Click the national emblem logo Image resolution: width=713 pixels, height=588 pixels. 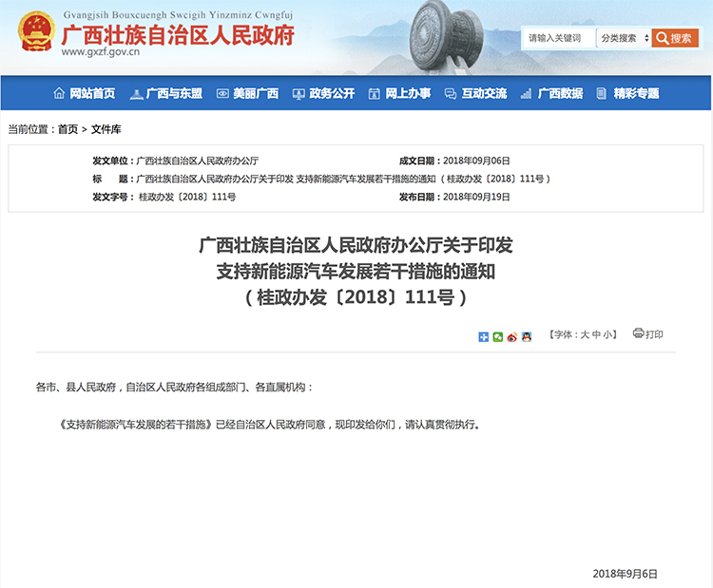pos(36,31)
